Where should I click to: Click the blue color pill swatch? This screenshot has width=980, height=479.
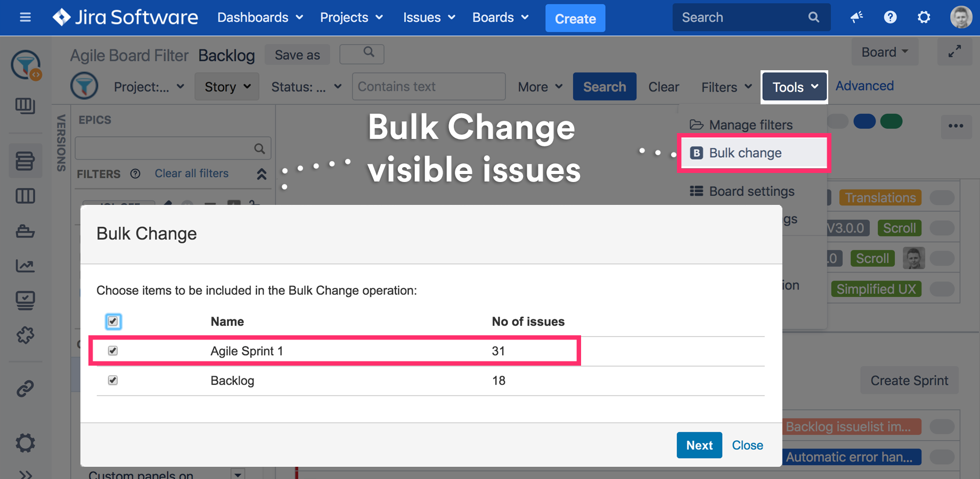tap(864, 121)
